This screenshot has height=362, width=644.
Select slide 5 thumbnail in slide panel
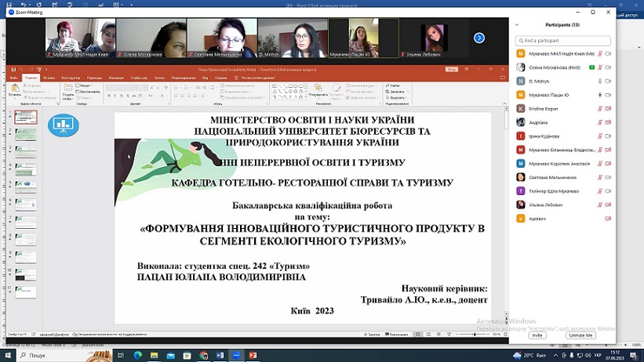tap(25, 186)
